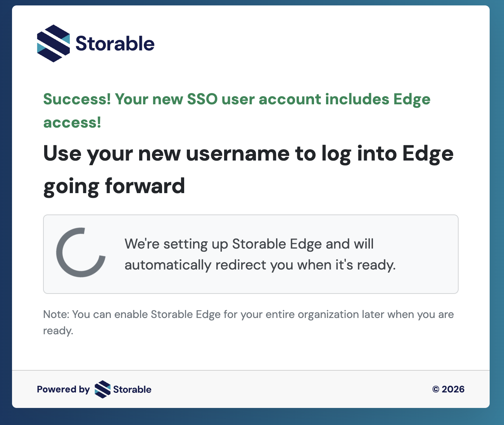Click "Edge" at the end of the green heading's first line
The image size is (504, 425).
click(x=412, y=99)
